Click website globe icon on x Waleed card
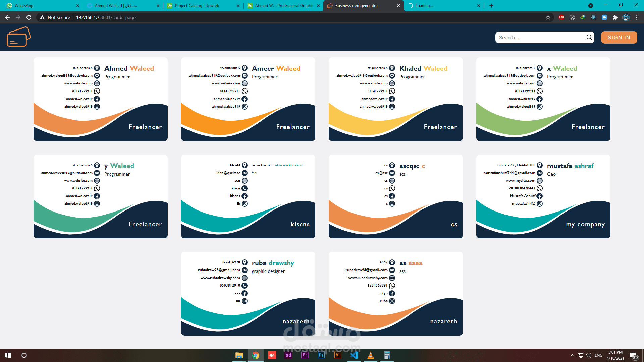 [x=540, y=83]
